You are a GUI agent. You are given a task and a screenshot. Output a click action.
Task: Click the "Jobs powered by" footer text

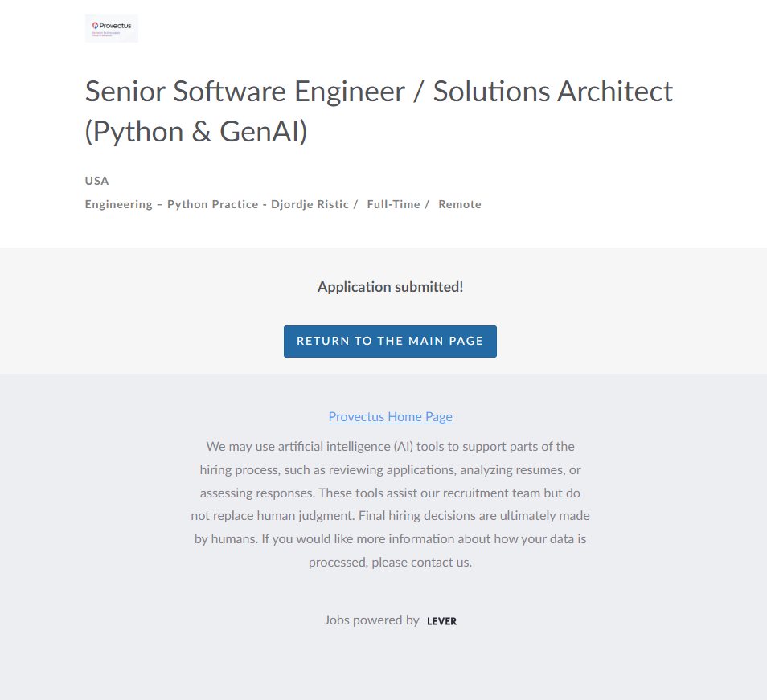371,620
